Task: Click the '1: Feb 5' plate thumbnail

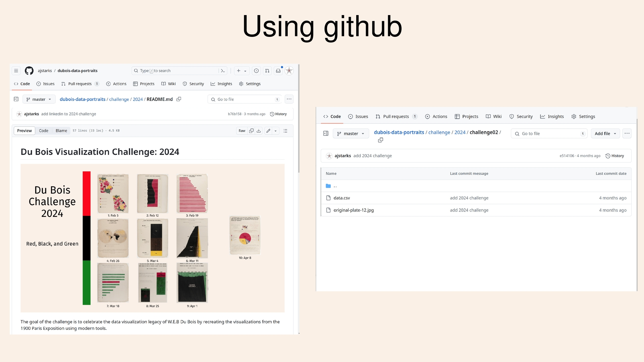Action: point(113,194)
